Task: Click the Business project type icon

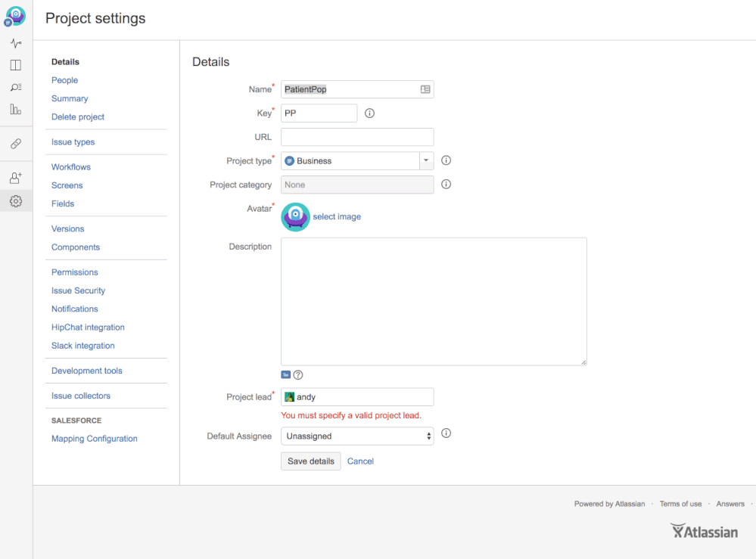Action: tap(289, 161)
